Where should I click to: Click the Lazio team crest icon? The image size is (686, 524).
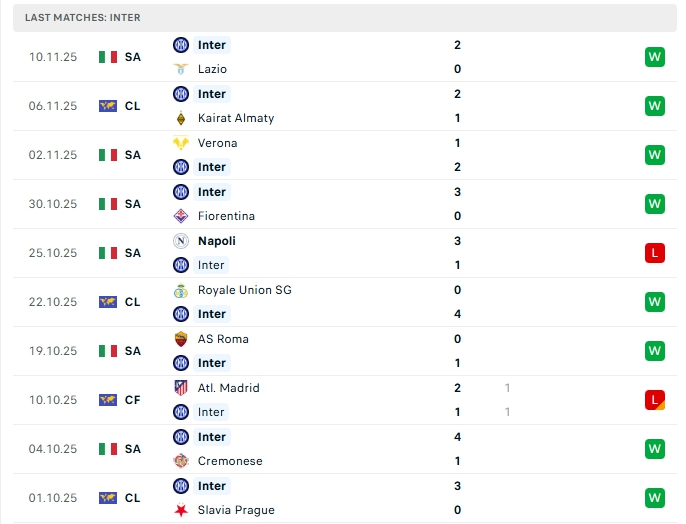181,69
